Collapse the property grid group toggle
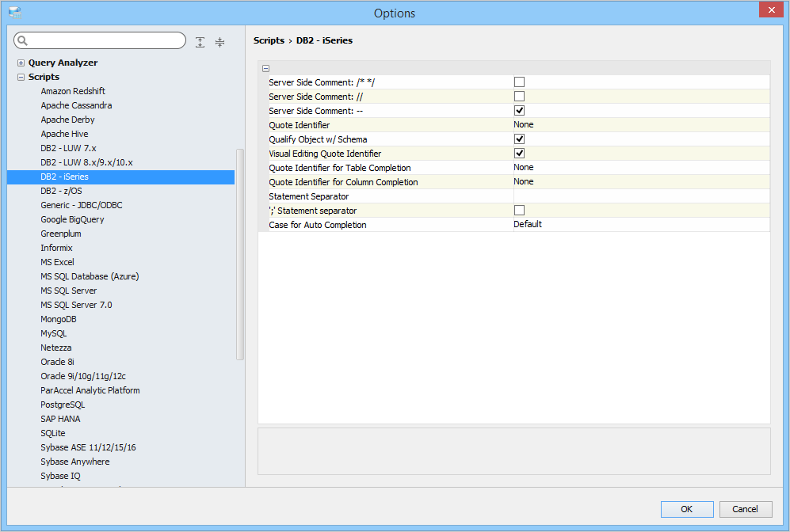 [265, 68]
